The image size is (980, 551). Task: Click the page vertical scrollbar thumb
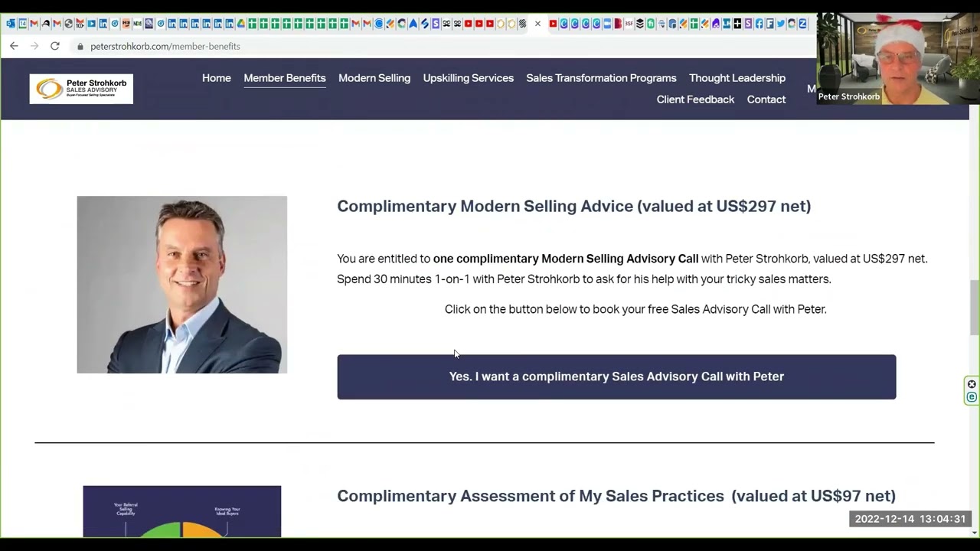pos(975,308)
